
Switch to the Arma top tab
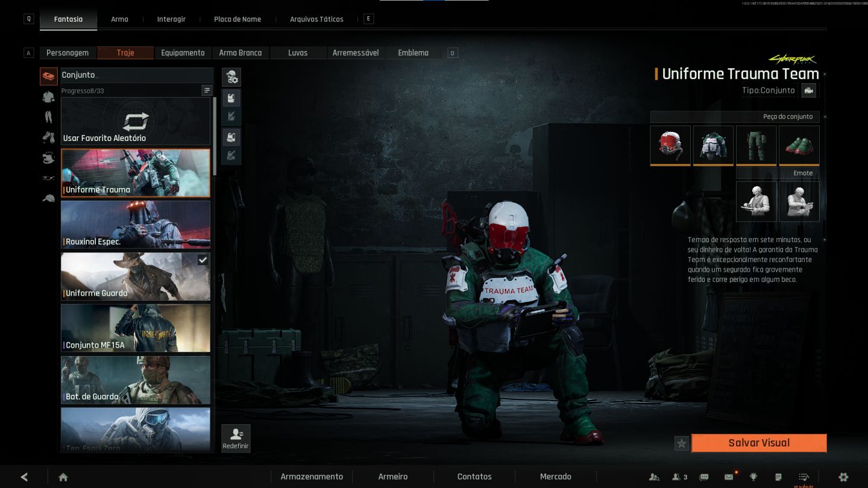(119, 19)
